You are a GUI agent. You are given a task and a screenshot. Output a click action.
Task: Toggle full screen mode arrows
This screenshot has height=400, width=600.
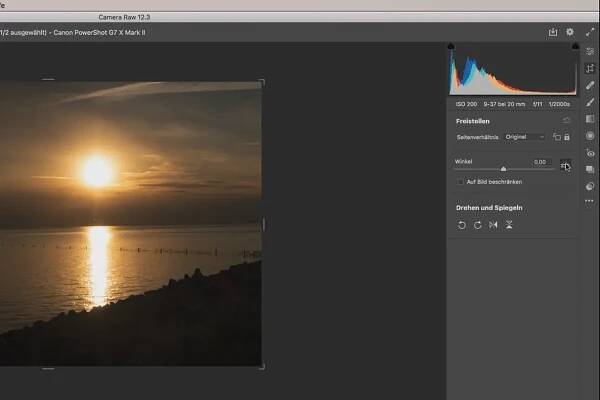pos(589,32)
